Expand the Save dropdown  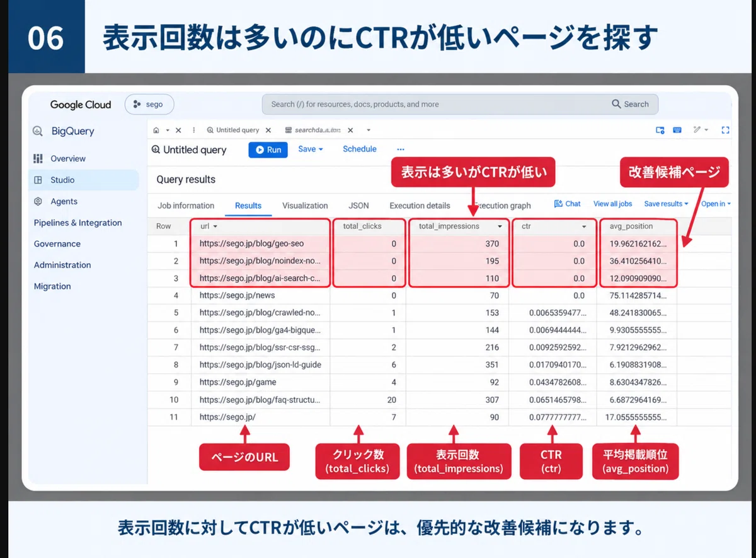coord(311,149)
